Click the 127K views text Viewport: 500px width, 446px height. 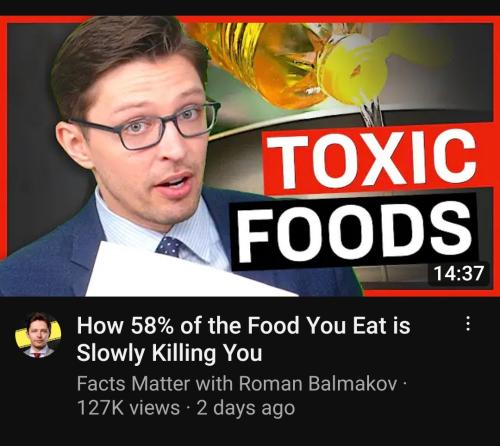point(128,407)
